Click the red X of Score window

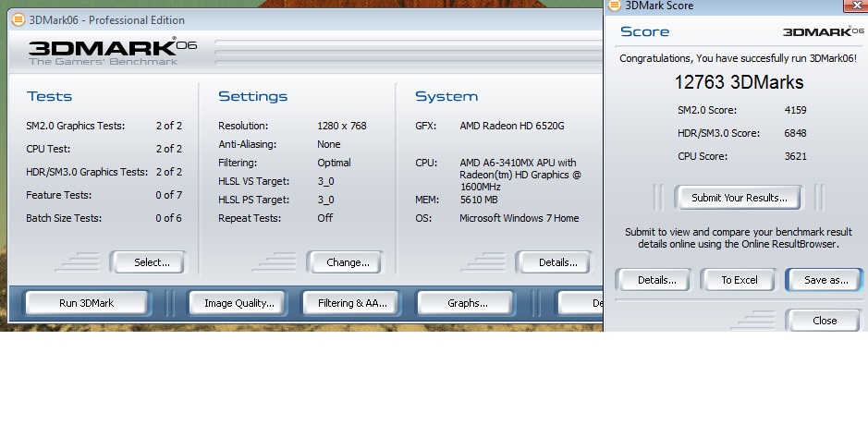(855, 6)
